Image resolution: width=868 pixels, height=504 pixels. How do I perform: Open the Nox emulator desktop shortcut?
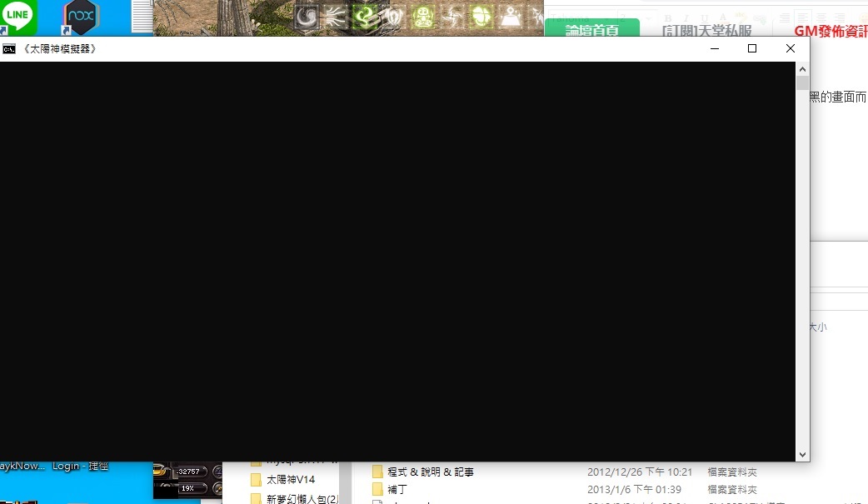81,17
